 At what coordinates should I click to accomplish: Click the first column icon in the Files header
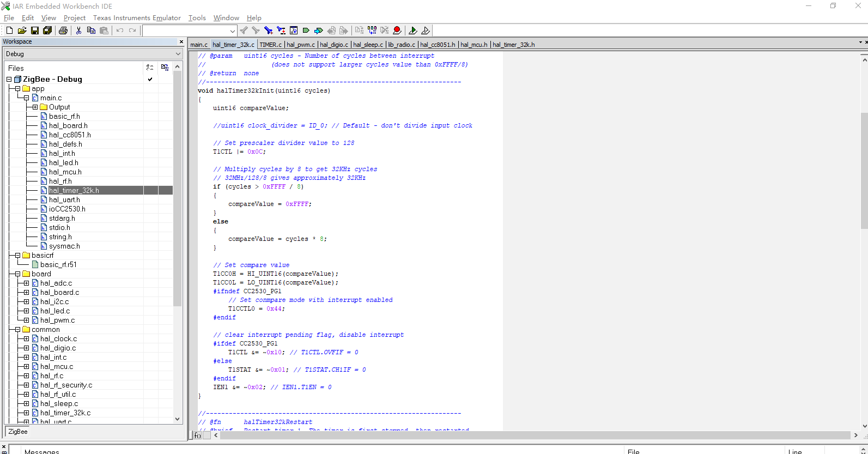(x=150, y=68)
